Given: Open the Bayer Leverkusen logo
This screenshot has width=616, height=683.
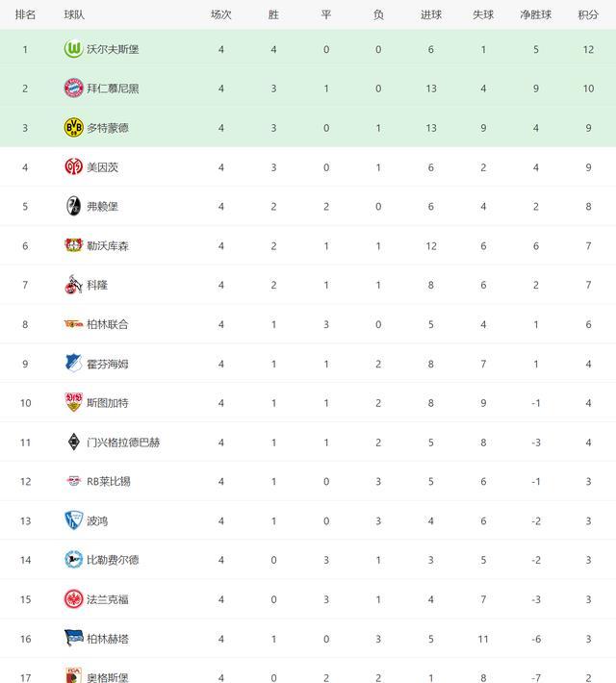Looking at the screenshot, I should [x=73, y=245].
